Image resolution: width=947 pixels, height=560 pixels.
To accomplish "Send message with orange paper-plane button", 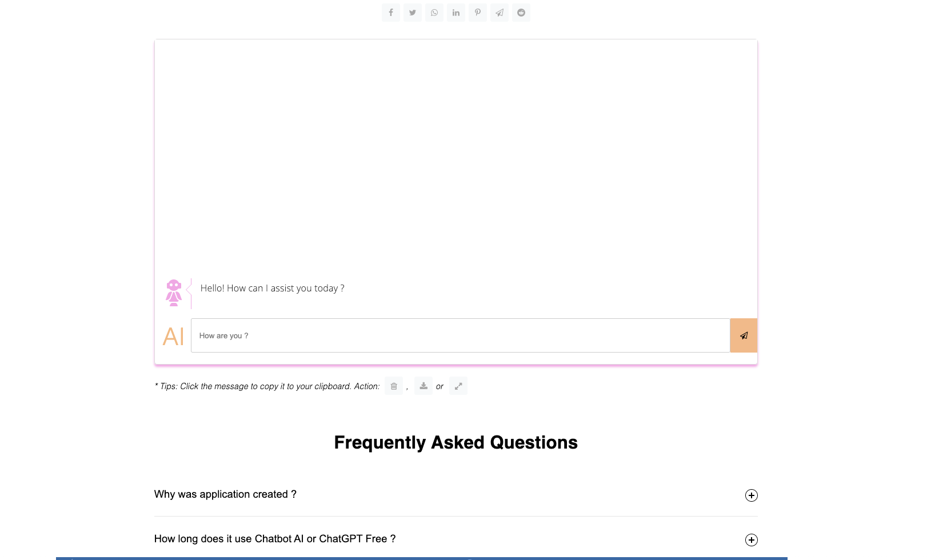I will (744, 335).
